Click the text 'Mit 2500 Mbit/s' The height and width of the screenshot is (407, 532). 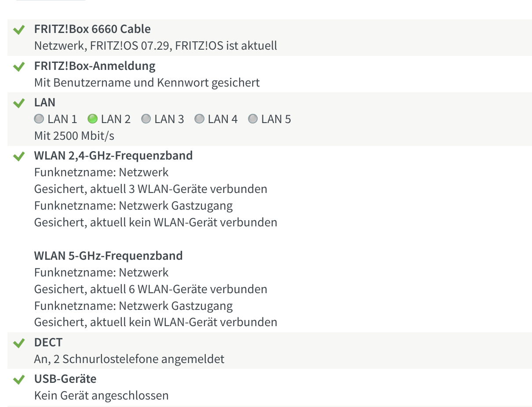click(x=74, y=136)
